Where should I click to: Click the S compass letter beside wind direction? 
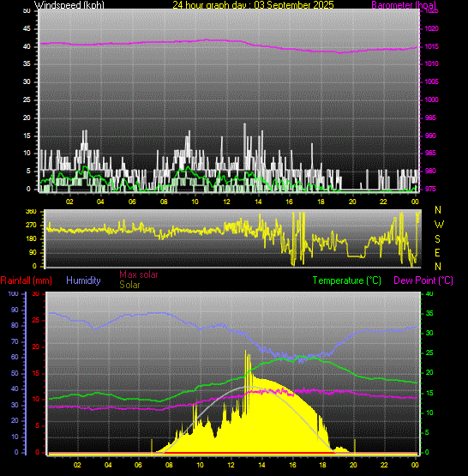tap(437, 239)
